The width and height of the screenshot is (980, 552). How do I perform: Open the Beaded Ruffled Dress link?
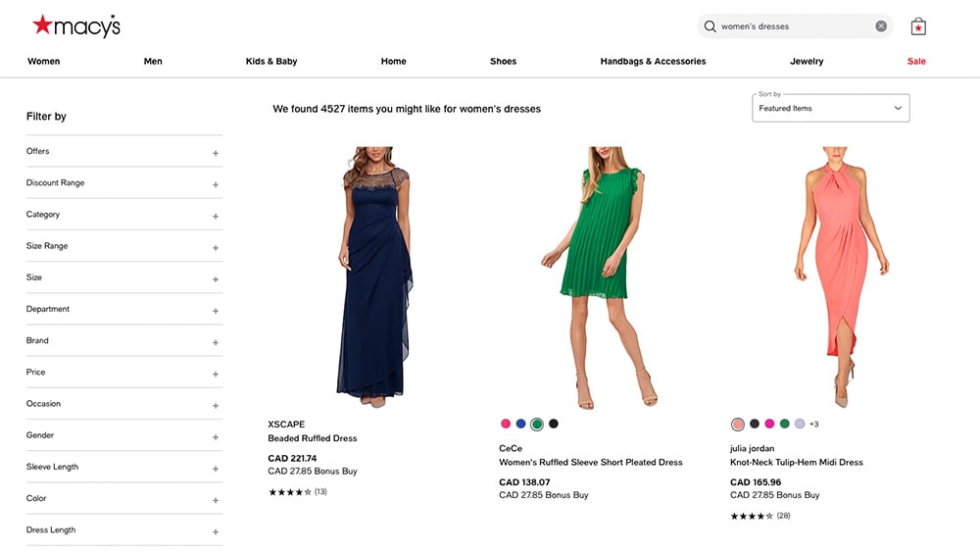[x=313, y=438]
